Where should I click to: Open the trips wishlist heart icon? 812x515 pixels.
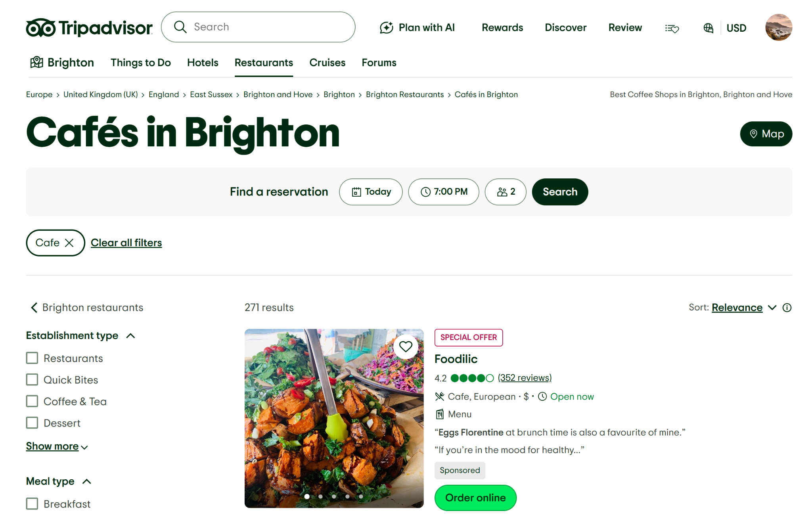(672, 28)
